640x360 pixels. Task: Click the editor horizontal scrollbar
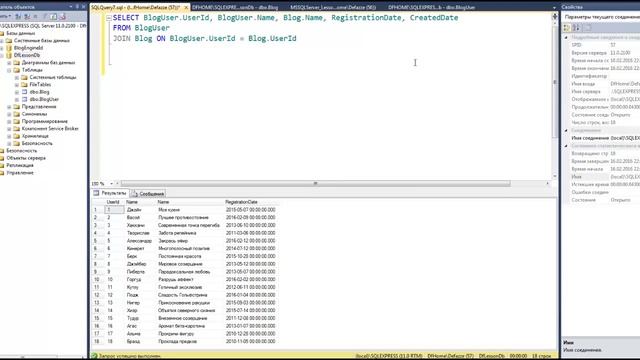coord(315,184)
